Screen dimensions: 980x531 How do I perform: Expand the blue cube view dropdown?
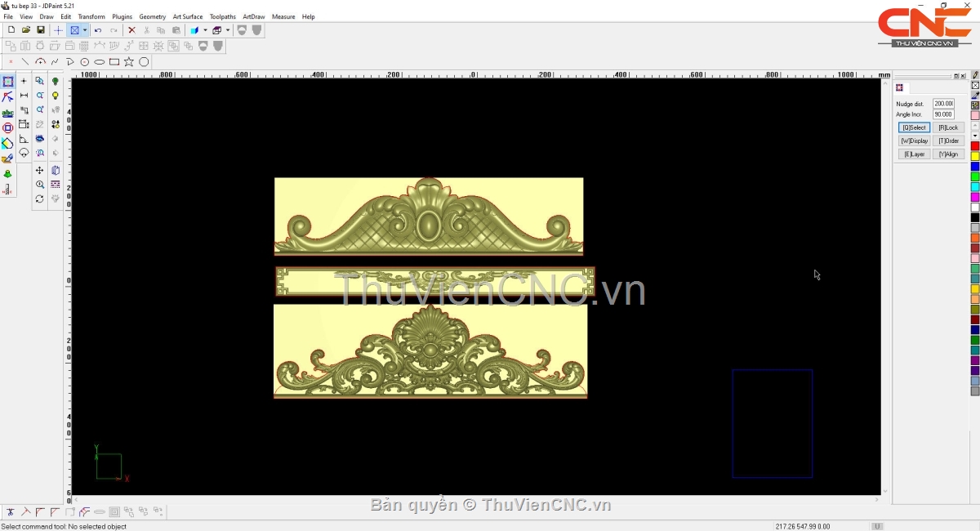coord(205,30)
